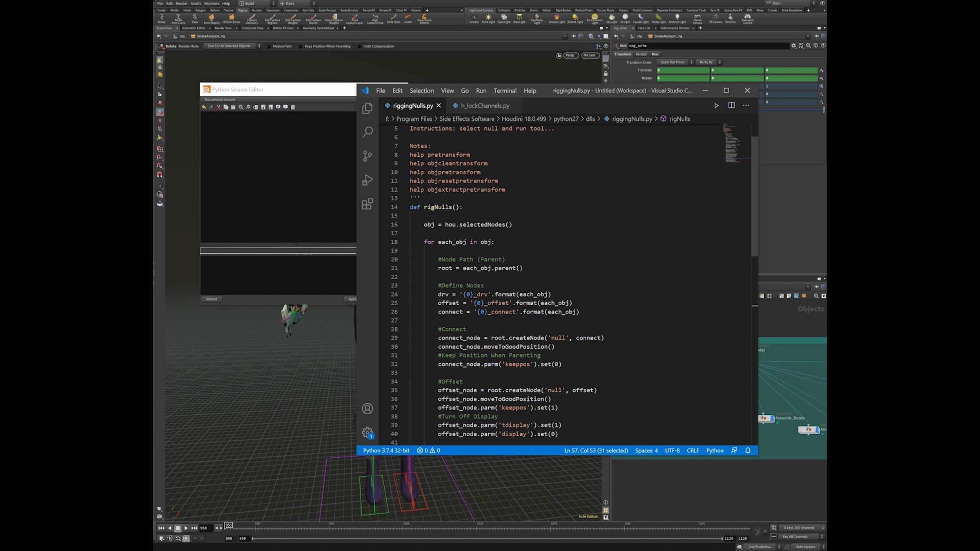Add a Sky Light from the shelf

(x=611, y=19)
